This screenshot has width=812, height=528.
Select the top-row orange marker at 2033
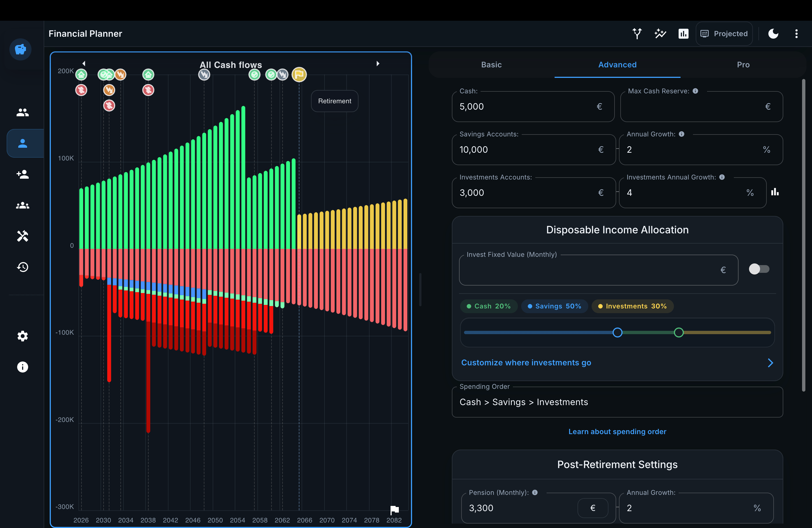pyautogui.click(x=120, y=74)
